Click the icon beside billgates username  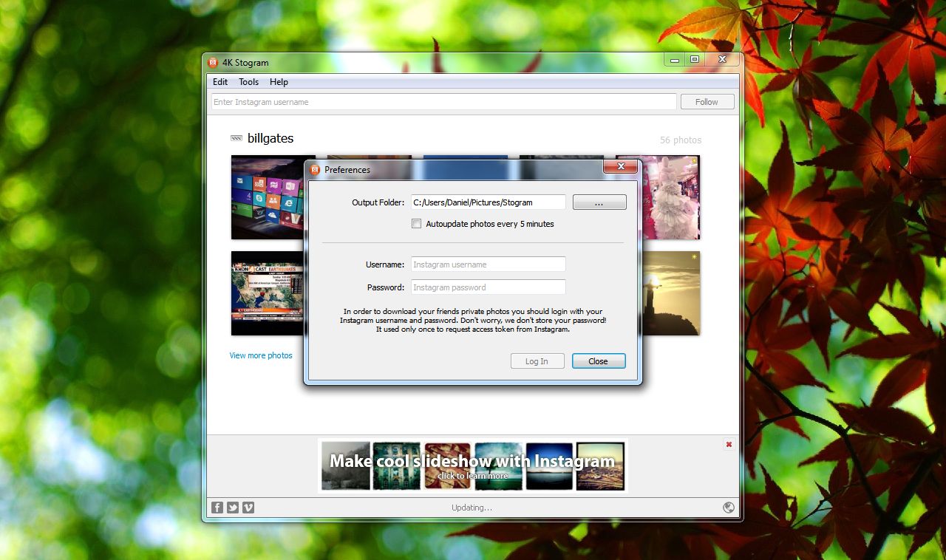pos(236,138)
